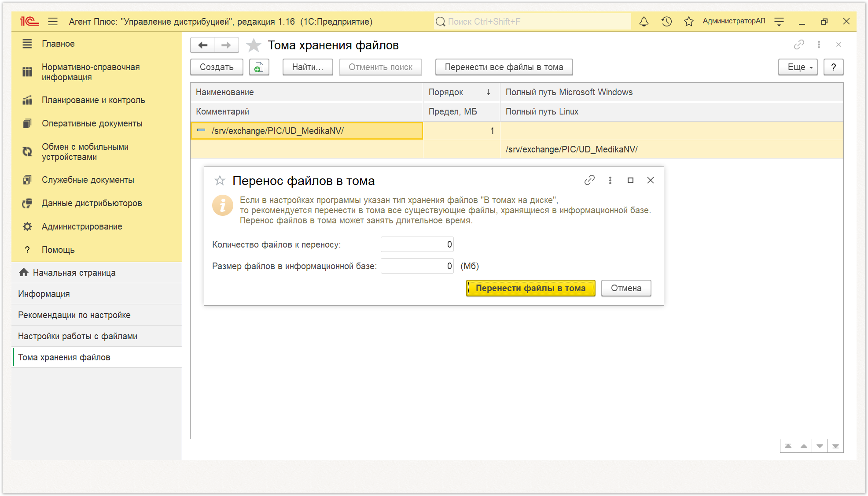Open three-dots menu in Перенос файлов dialog

pos(610,180)
